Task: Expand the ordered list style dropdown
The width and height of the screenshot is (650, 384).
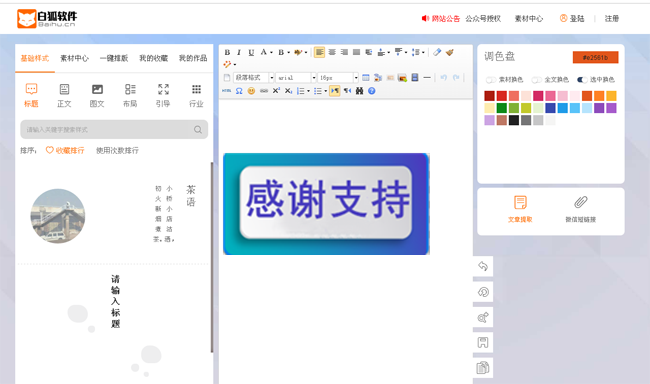Action: point(308,91)
